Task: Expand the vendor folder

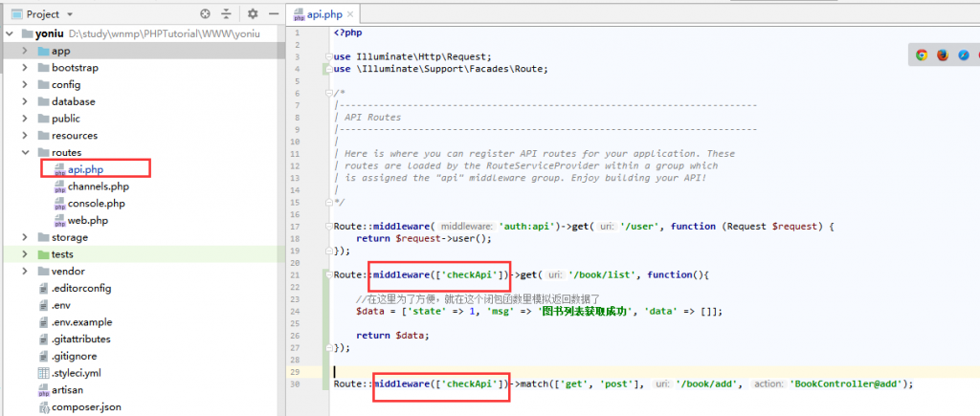Action: [26, 271]
